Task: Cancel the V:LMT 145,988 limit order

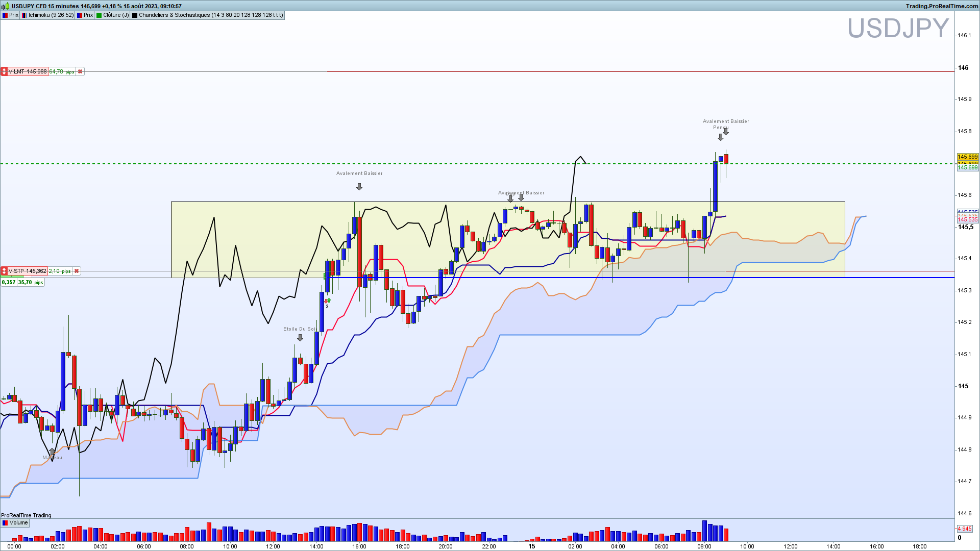Action: pyautogui.click(x=80, y=72)
